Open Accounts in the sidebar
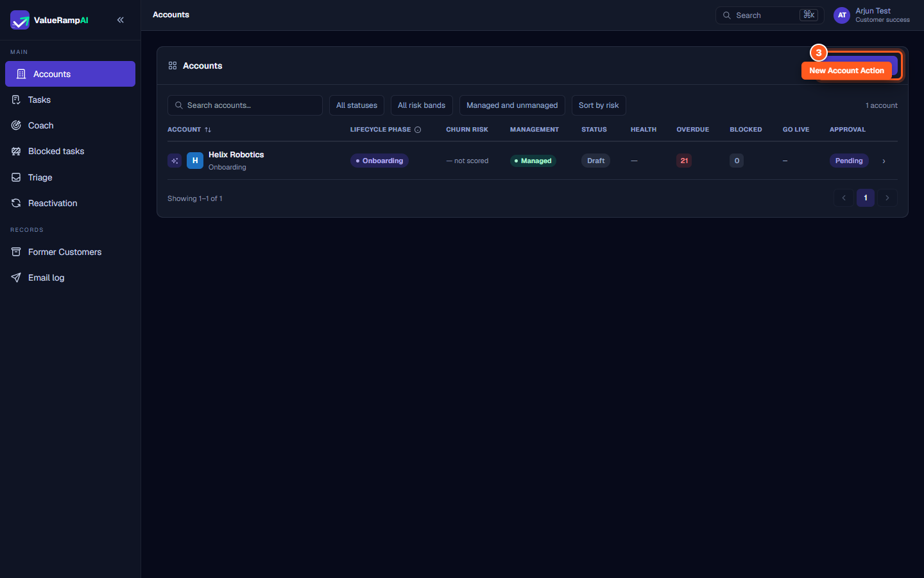 click(x=70, y=74)
